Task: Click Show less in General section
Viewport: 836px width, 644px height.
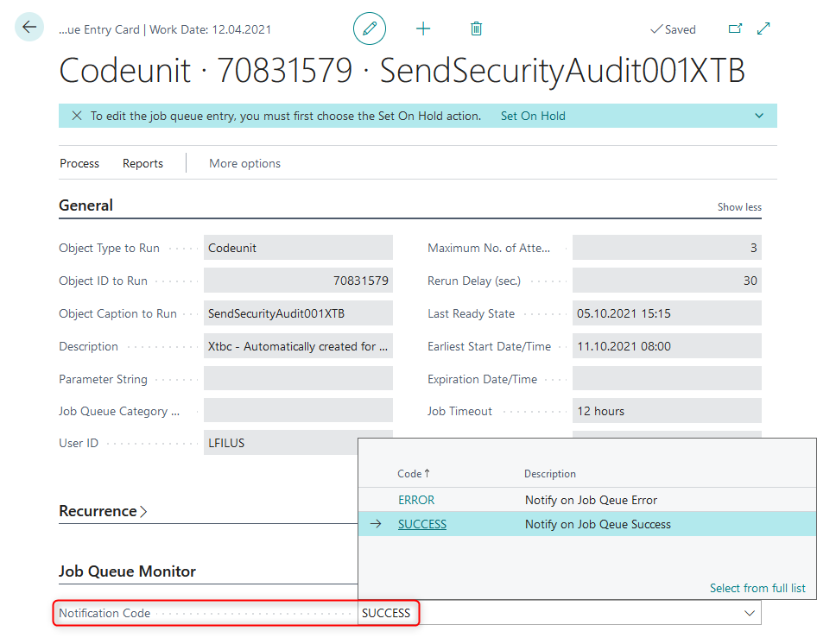Action: tap(739, 207)
